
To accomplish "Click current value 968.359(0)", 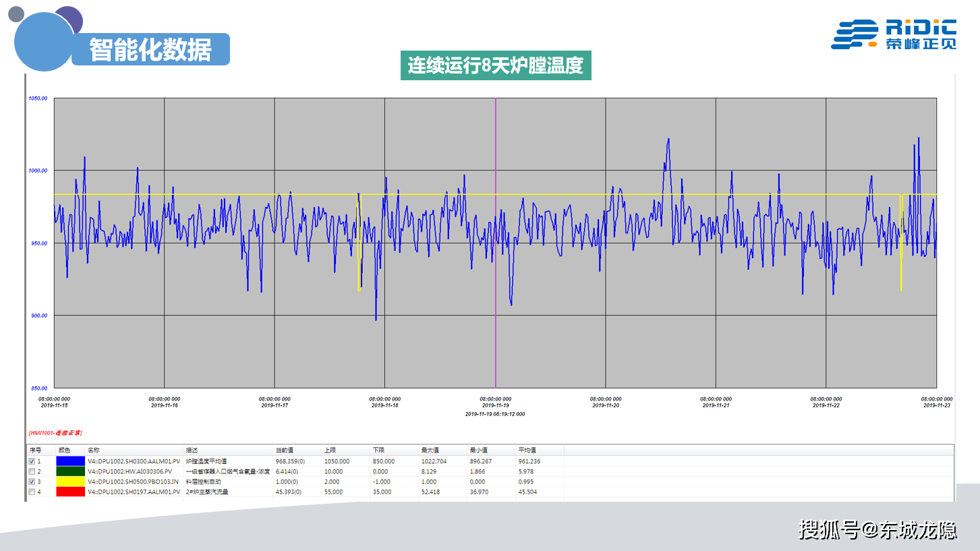I will coord(290,461).
